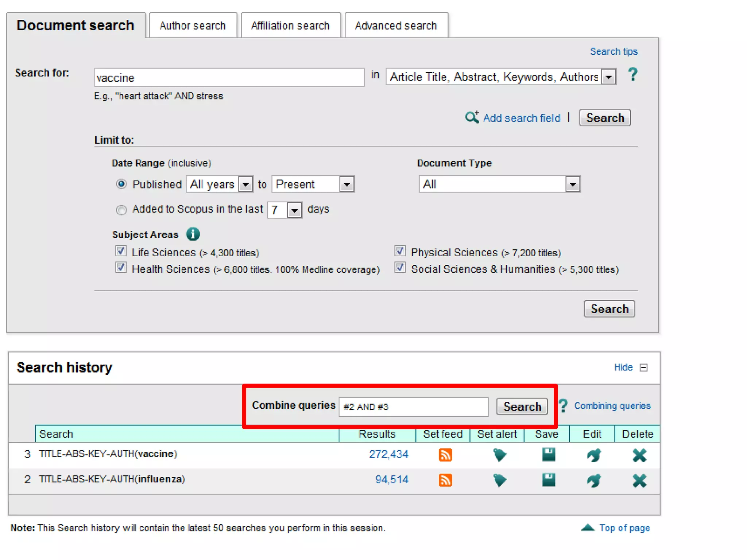Delete the vaccine search from history
Screen dimensions: 747x560
pyautogui.click(x=639, y=455)
